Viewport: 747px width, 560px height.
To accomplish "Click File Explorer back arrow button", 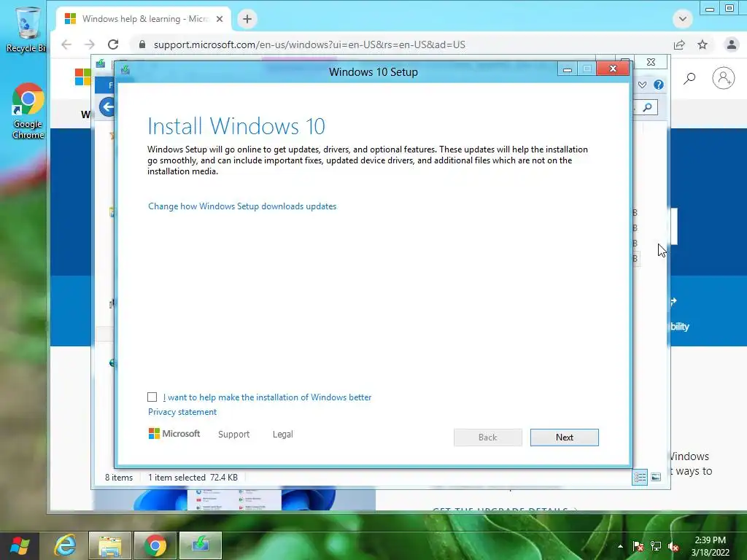I will point(107,106).
